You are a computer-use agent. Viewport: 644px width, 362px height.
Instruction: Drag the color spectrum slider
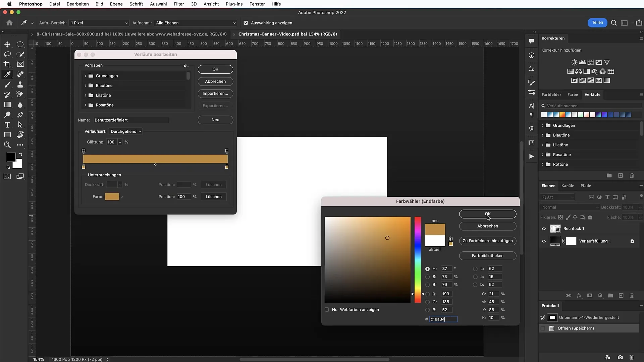418,294
